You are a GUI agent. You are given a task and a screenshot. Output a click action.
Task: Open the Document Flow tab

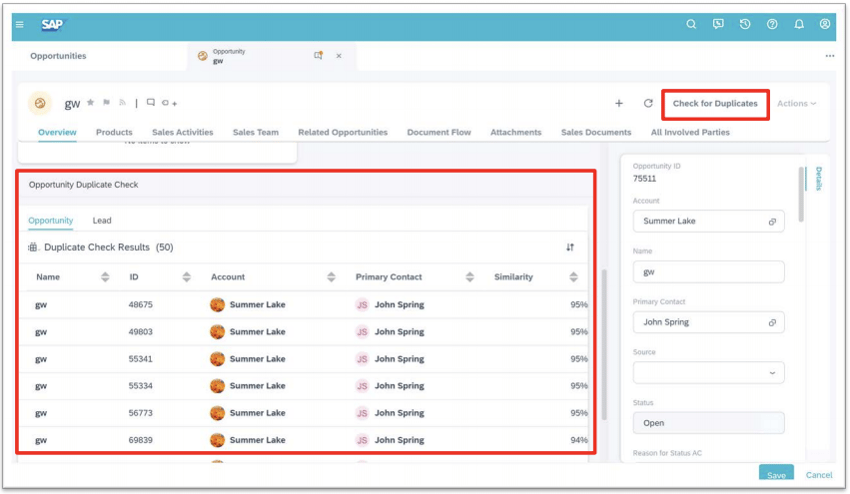439,132
